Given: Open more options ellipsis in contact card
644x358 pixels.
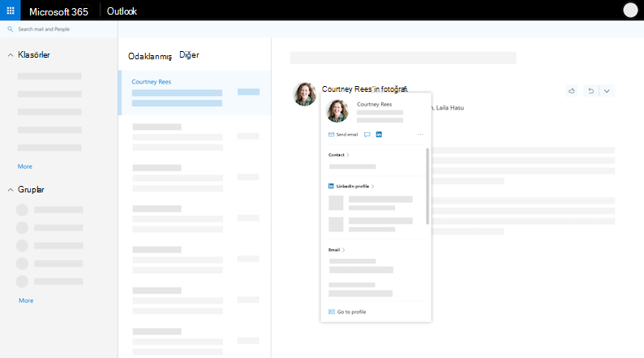Looking at the screenshot, I should point(420,135).
